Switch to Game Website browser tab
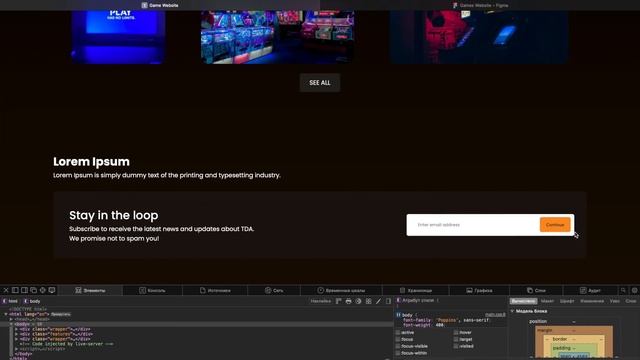Image resolution: width=640 pixels, height=360 pixels. point(160,5)
